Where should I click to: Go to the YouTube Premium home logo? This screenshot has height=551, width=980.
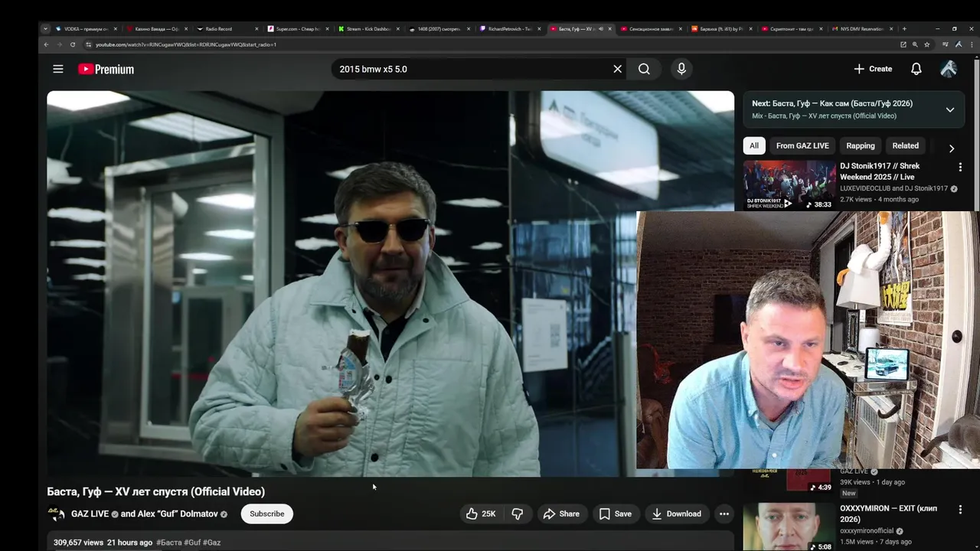click(x=106, y=69)
